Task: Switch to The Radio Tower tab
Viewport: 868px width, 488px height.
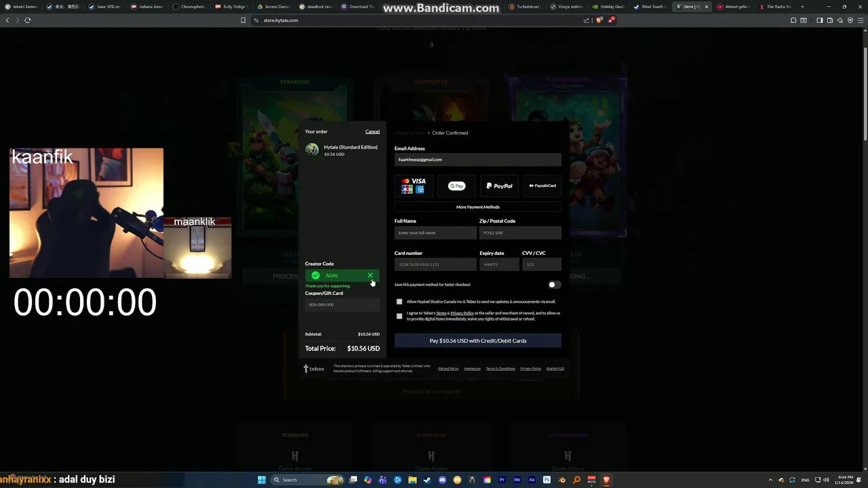Action: pyautogui.click(x=776, y=7)
